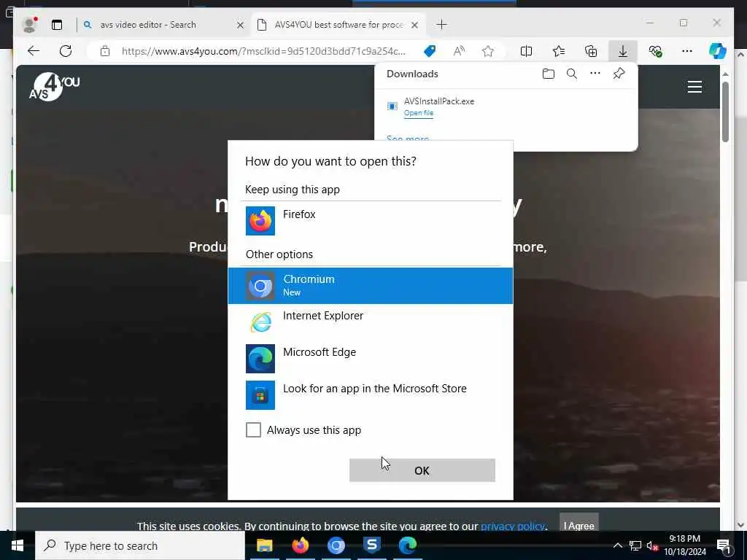Open Chromium from the taskbar
The width and height of the screenshot is (747, 560).
pos(336,545)
